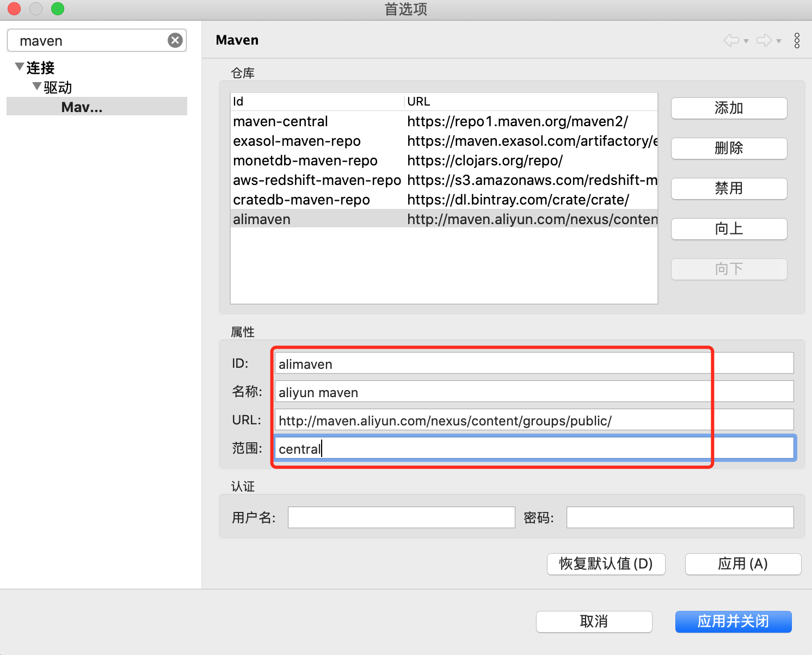
Task: Go back to previous preference page
Action: [731, 40]
